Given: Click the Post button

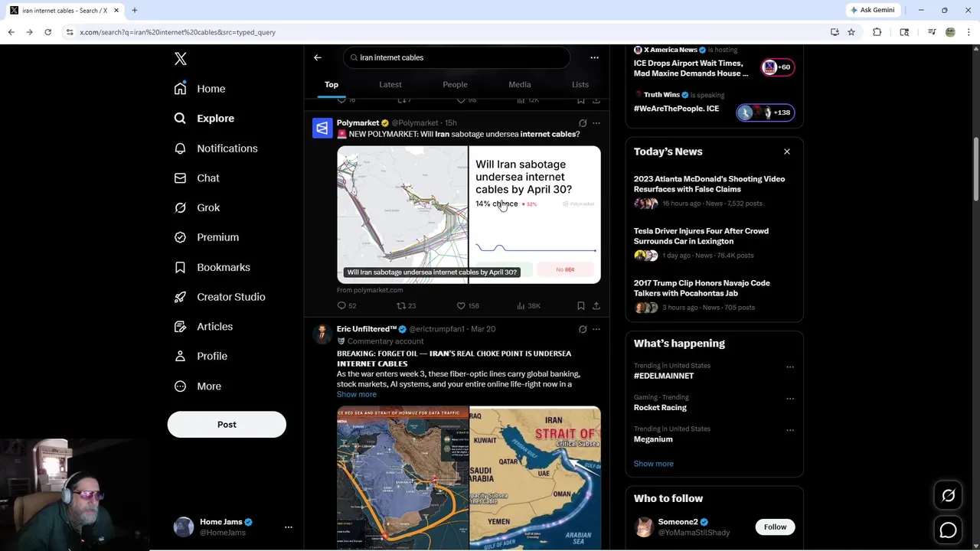Looking at the screenshot, I should (x=227, y=425).
